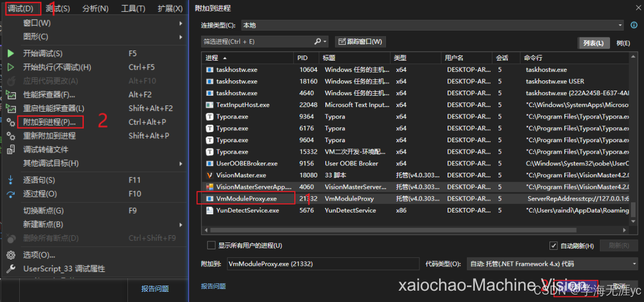This screenshot has height=302, width=644.
Task: Click the YunDetectService.exe process icon
Action: coord(209,211)
